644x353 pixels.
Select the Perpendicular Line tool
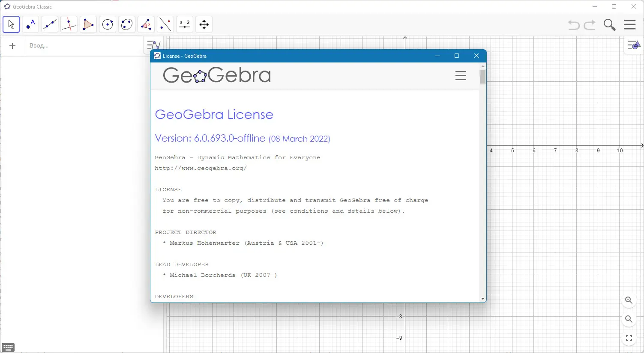69,24
